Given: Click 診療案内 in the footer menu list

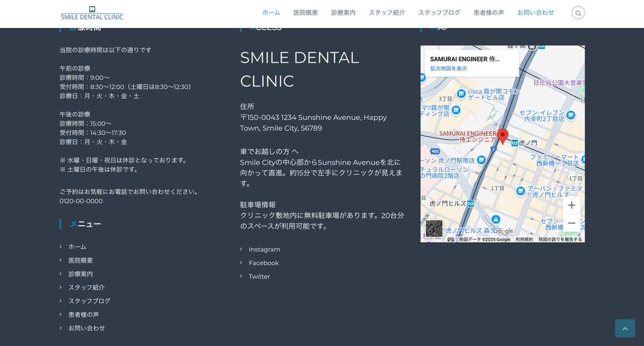Looking at the screenshot, I should click(81, 274).
